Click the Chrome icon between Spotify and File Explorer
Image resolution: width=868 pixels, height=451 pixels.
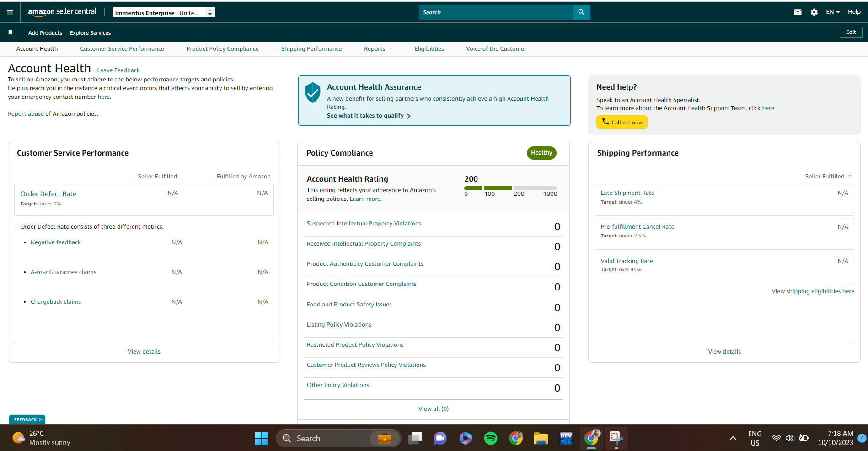516,438
